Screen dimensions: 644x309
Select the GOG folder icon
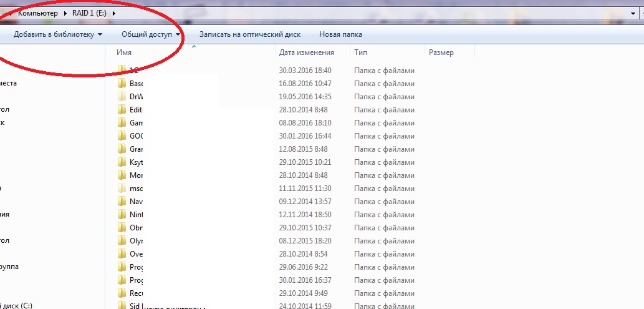click(122, 136)
